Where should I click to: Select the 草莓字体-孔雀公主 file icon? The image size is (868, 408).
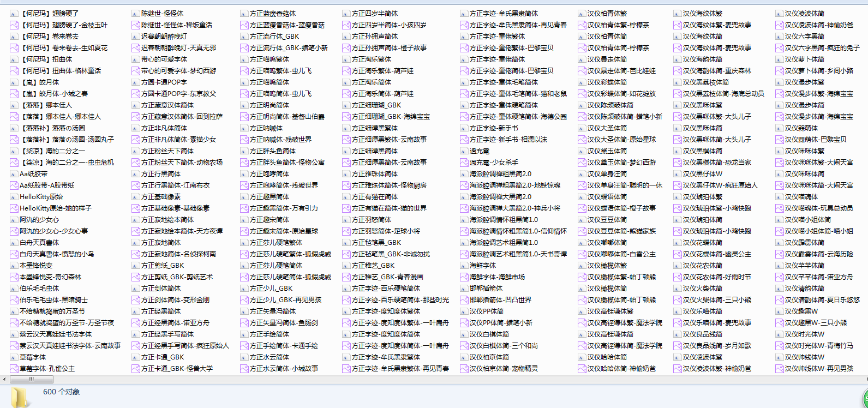[x=14, y=369]
